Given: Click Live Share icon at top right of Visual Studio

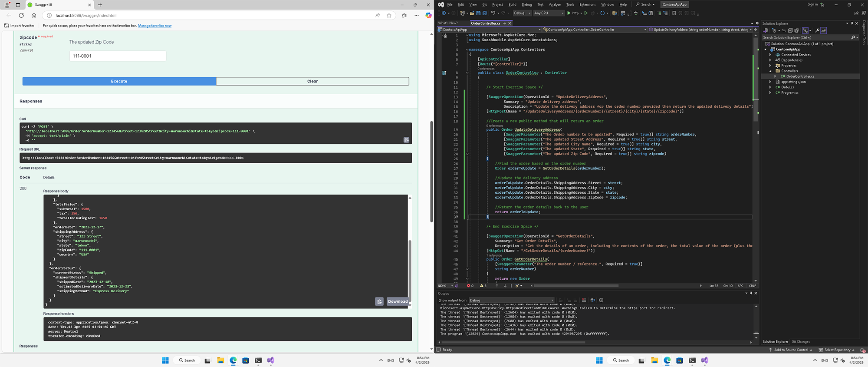Looking at the screenshot, I should pos(857,13).
